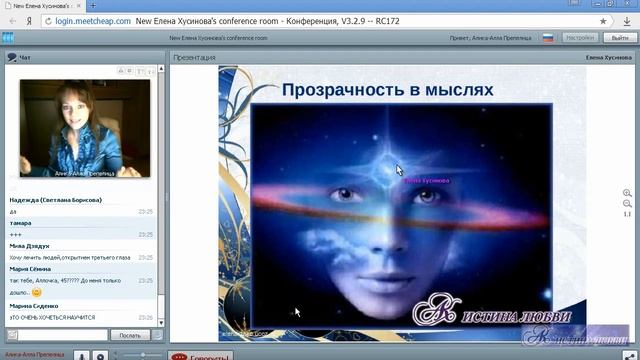This screenshot has width=640, height=360.
Task: Click presenter name Елена Хусинова in header
Action: 609,58
